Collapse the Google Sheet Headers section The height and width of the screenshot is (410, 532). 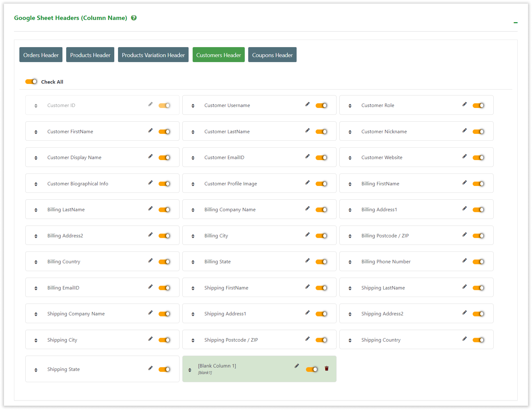pyautogui.click(x=515, y=22)
